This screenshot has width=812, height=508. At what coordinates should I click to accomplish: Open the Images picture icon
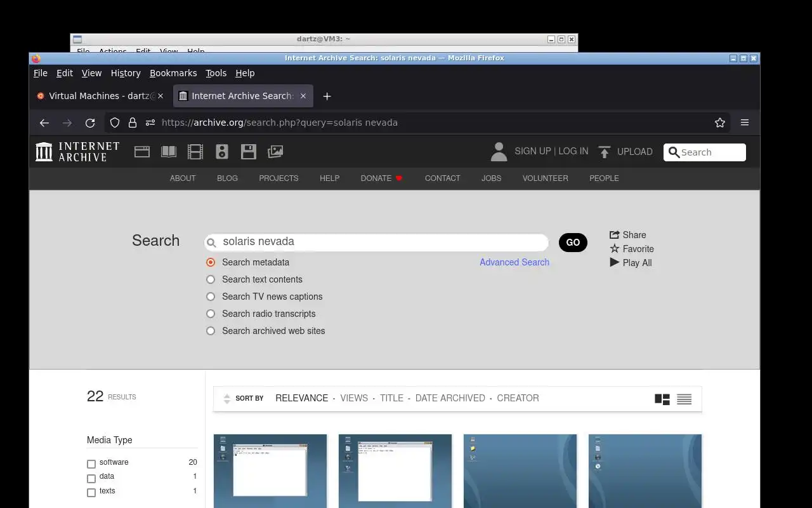tap(275, 152)
